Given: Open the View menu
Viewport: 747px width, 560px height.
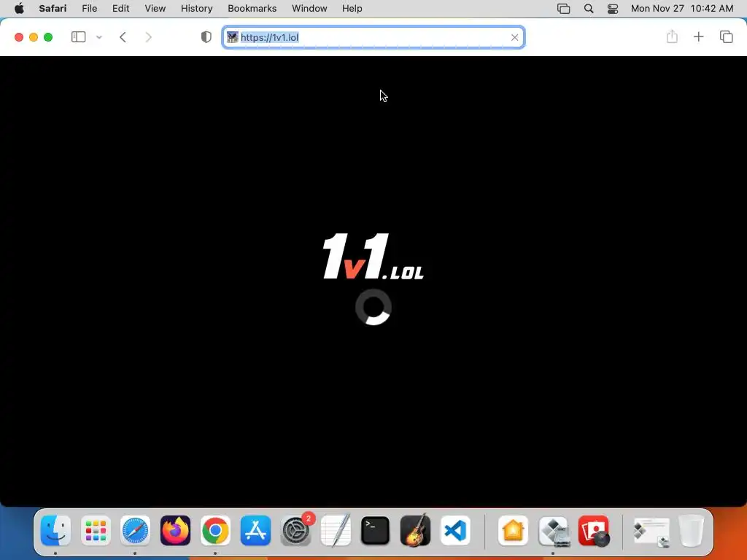Looking at the screenshot, I should [155, 9].
